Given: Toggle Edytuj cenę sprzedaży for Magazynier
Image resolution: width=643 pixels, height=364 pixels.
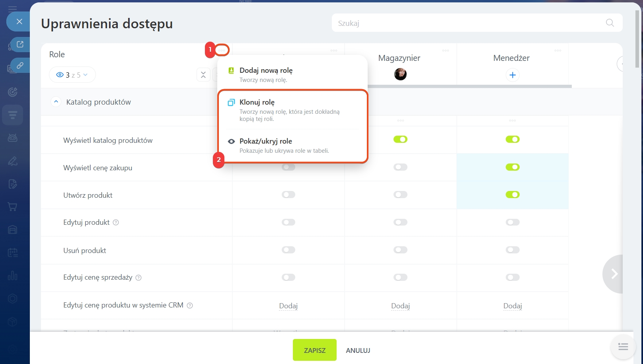Looking at the screenshot, I should [x=400, y=277].
